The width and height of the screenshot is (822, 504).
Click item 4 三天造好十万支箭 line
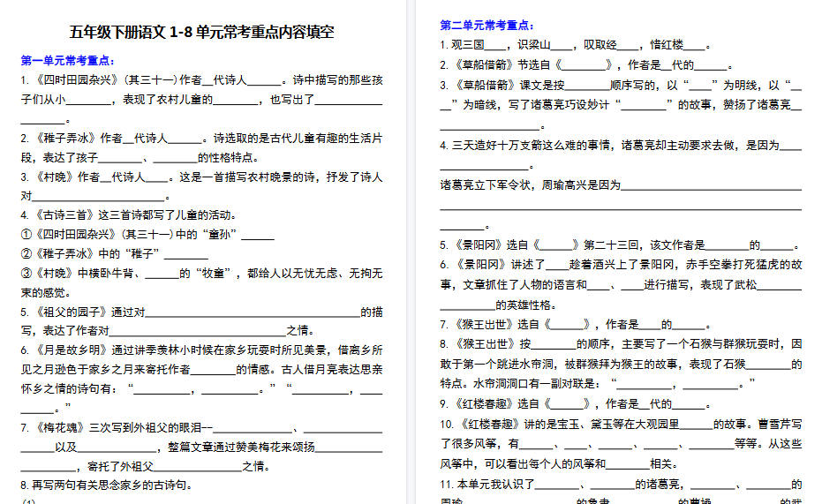pos(622,146)
